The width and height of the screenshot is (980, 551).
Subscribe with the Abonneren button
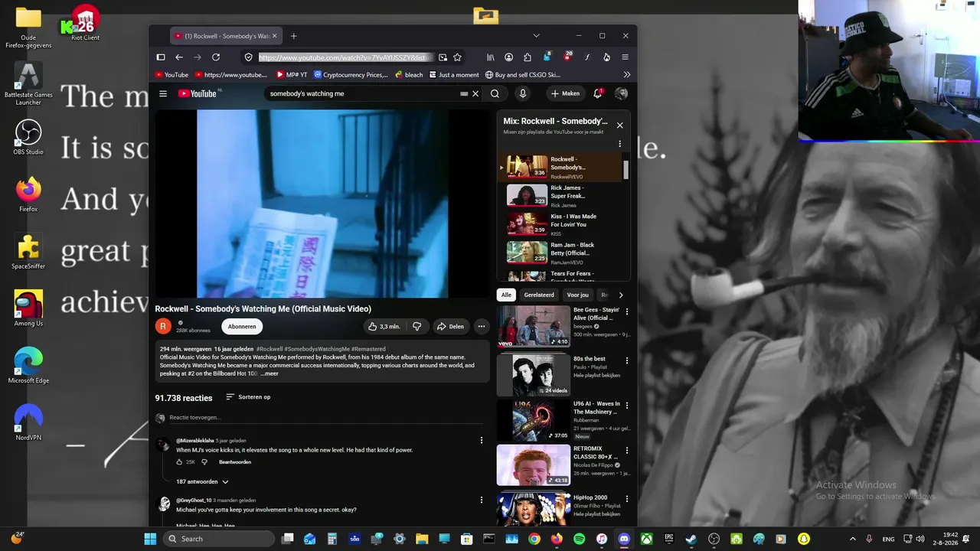(x=242, y=327)
